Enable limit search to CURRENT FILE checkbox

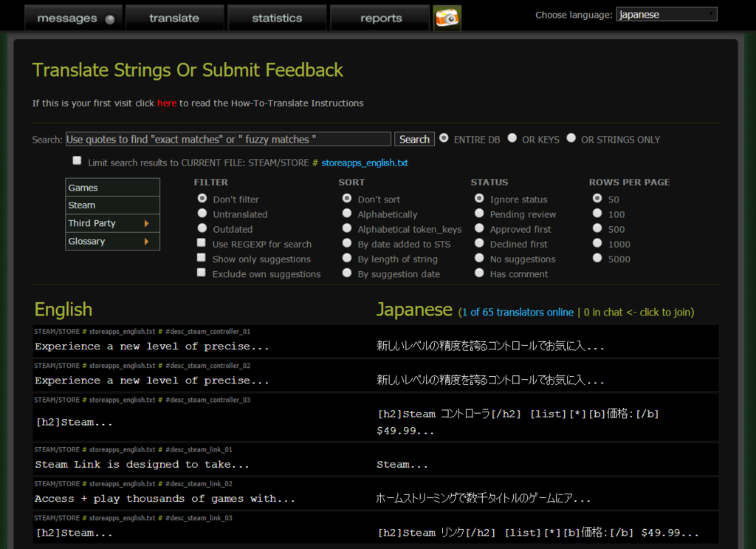pyautogui.click(x=77, y=160)
